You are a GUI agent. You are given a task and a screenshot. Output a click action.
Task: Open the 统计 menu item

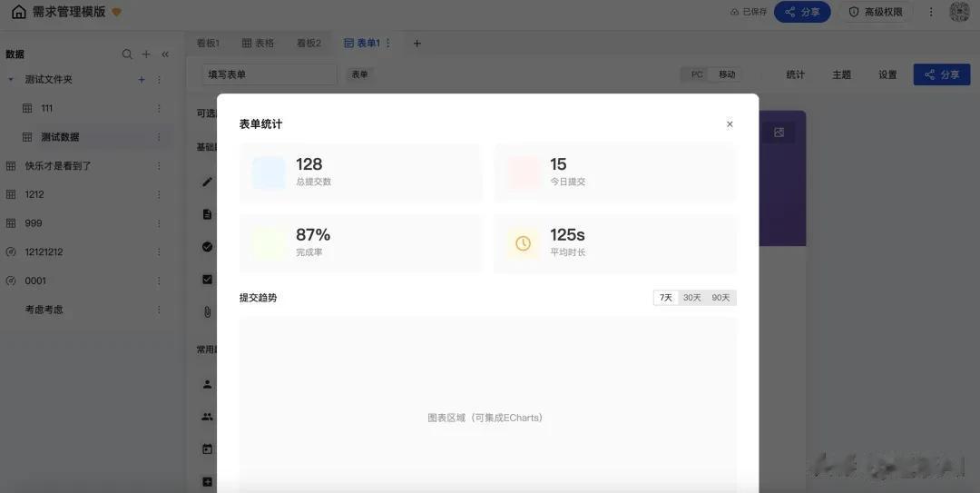click(x=795, y=74)
